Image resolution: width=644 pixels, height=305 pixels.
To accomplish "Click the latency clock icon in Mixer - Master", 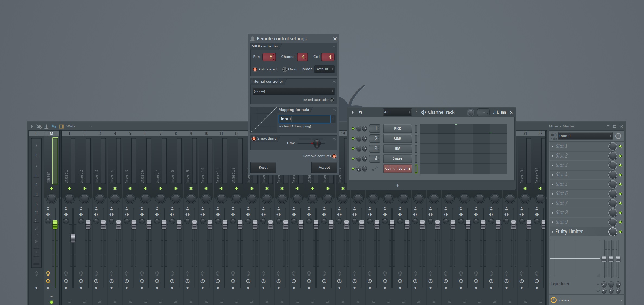I will click(618, 136).
